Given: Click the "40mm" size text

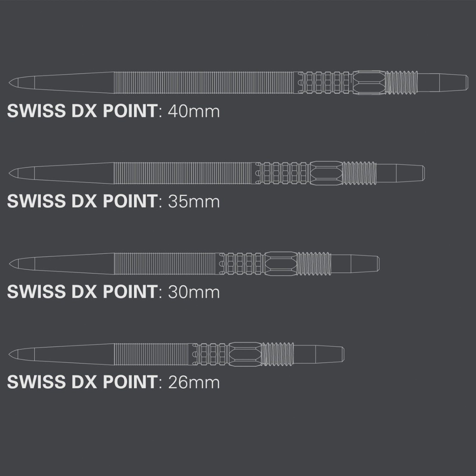Looking at the screenshot, I should point(194,111).
